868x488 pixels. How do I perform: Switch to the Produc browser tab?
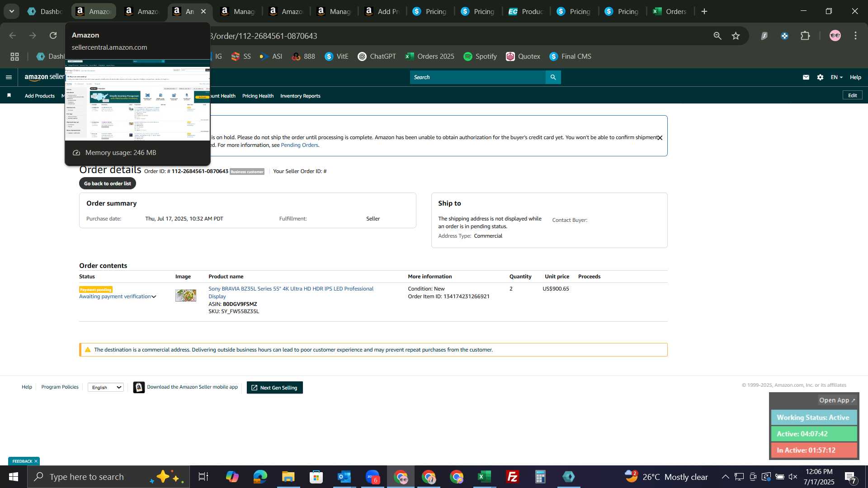coord(526,11)
